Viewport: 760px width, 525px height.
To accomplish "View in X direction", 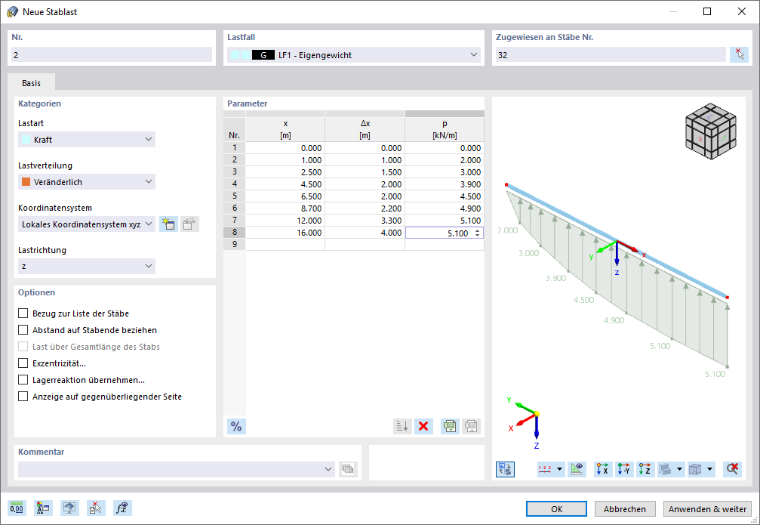I will 603,469.
